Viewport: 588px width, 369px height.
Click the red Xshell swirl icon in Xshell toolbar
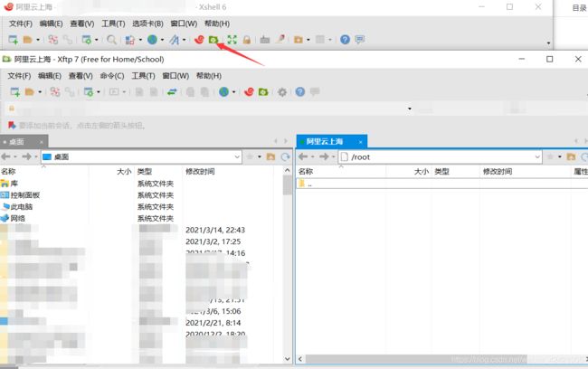pos(199,40)
